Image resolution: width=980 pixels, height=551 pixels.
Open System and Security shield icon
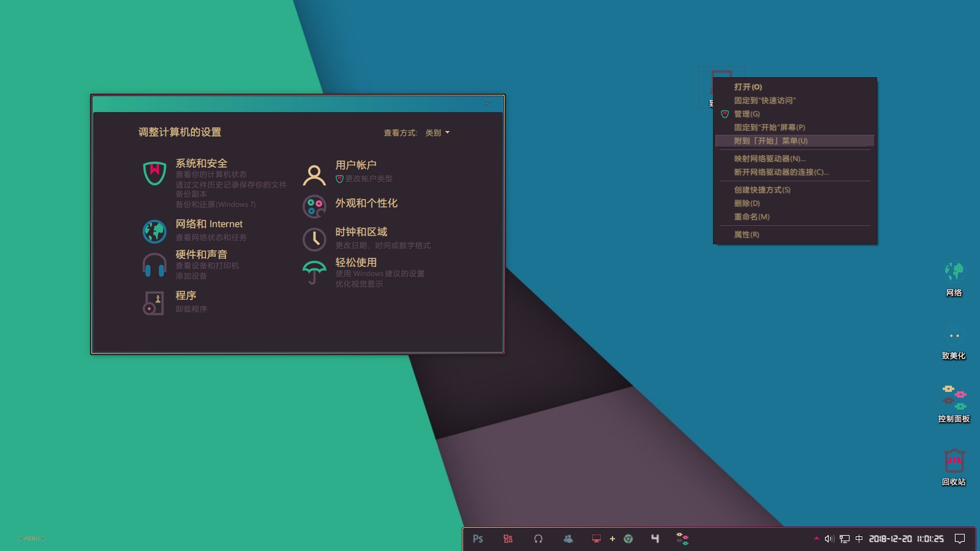click(154, 173)
